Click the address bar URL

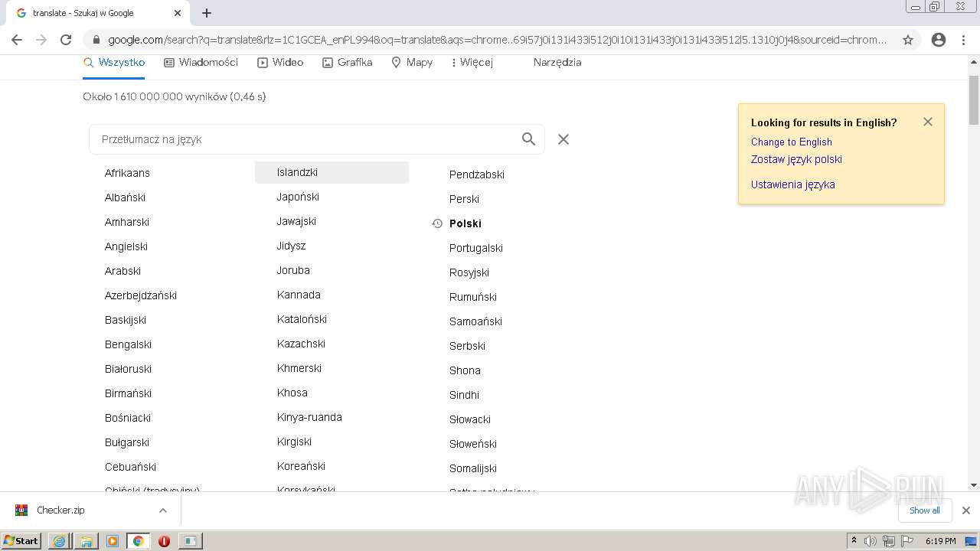496,40
